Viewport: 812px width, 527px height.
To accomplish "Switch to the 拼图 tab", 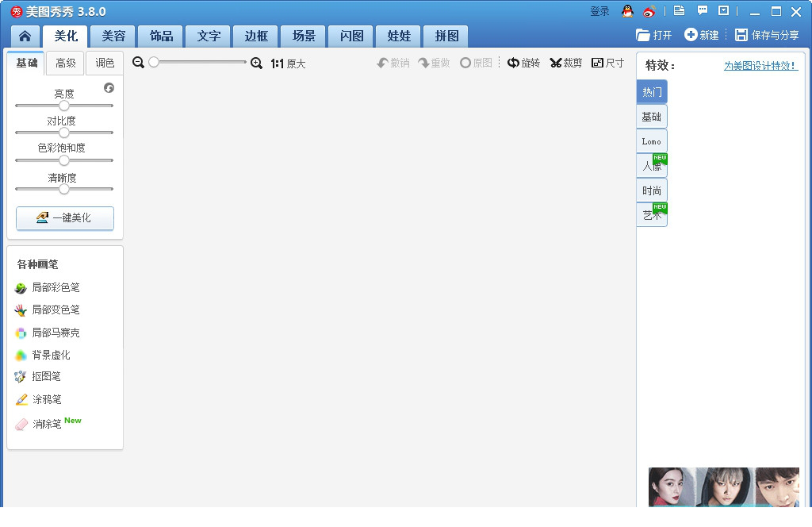I will click(x=446, y=37).
